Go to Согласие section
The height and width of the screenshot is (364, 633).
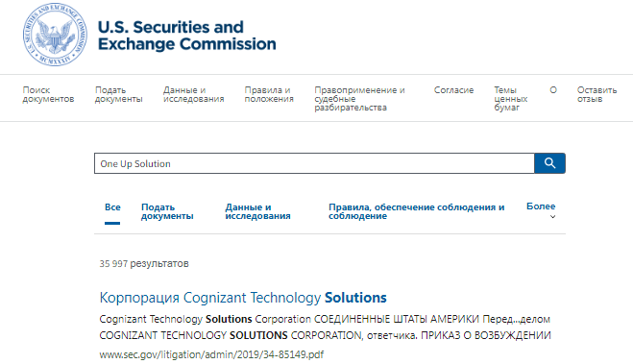[x=453, y=90]
